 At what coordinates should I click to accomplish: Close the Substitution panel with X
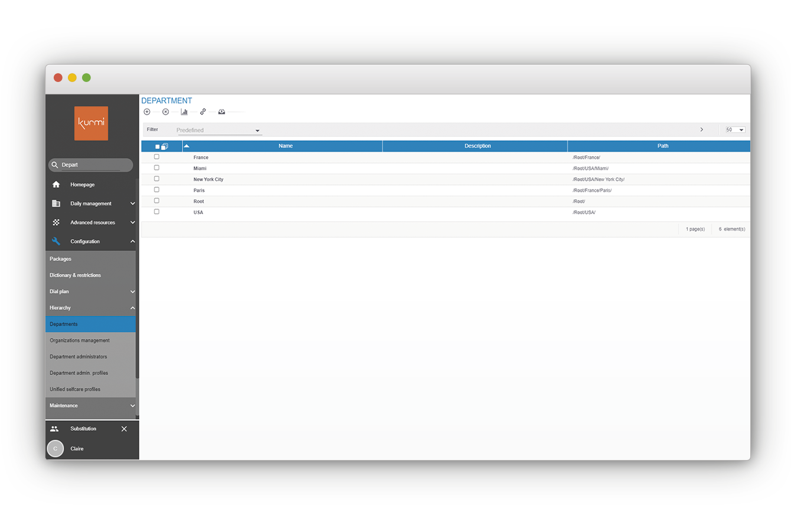tap(124, 429)
